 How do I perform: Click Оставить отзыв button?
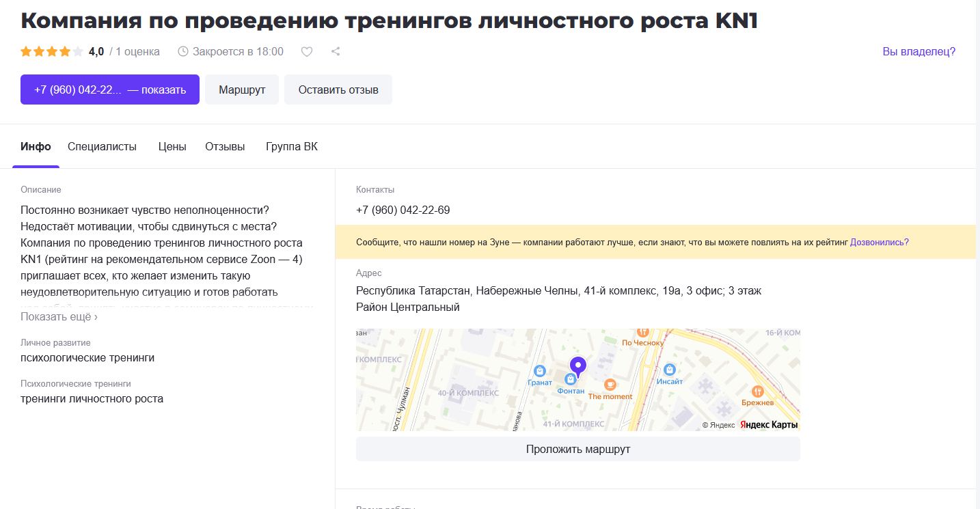338,90
